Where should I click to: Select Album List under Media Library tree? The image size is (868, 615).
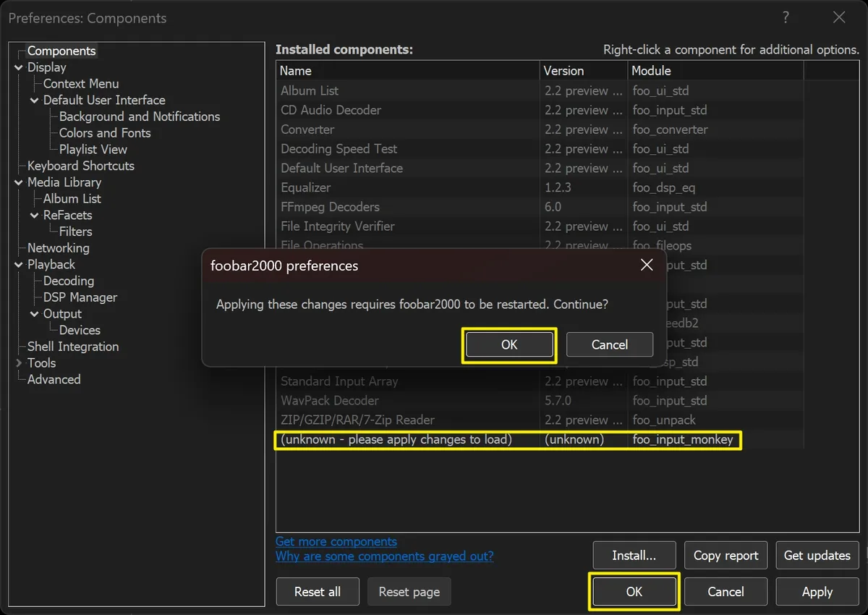pos(72,199)
